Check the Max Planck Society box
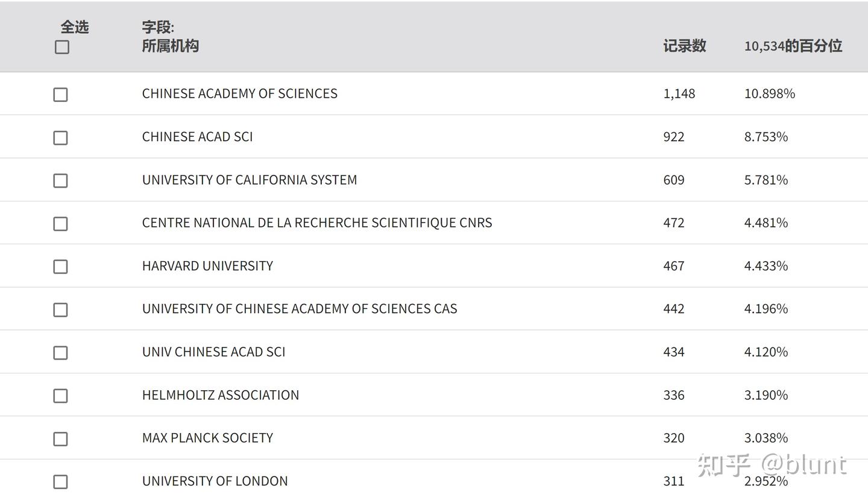Viewport: 868px width, 500px height. point(60,438)
